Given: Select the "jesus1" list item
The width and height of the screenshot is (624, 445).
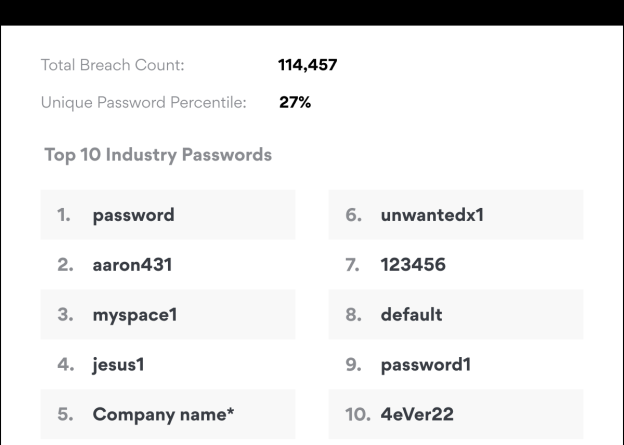Looking at the screenshot, I should tap(119, 365).
